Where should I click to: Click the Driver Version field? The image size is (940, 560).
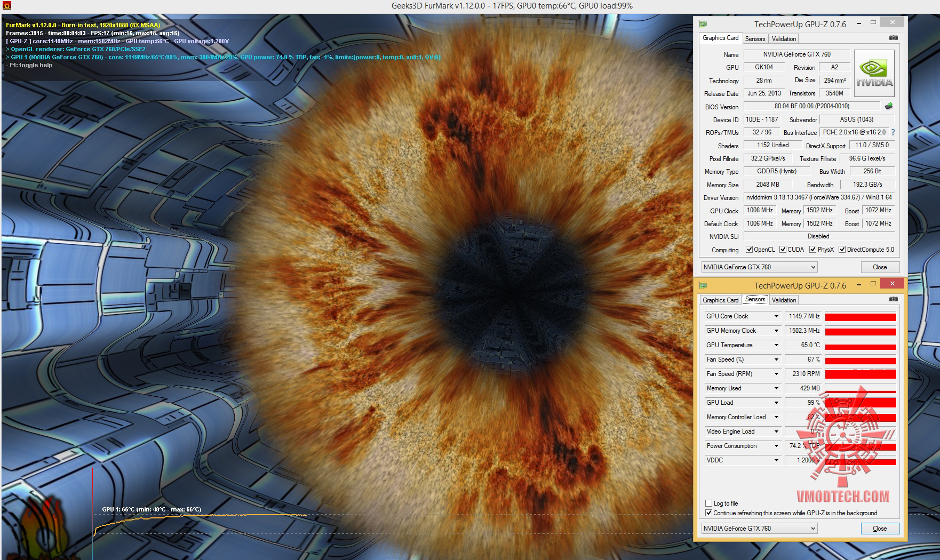819,197
